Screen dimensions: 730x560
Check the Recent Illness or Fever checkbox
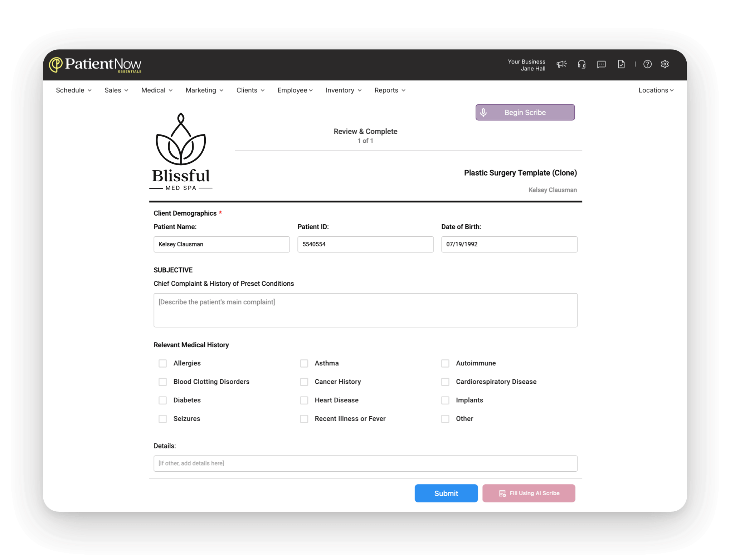tap(304, 419)
